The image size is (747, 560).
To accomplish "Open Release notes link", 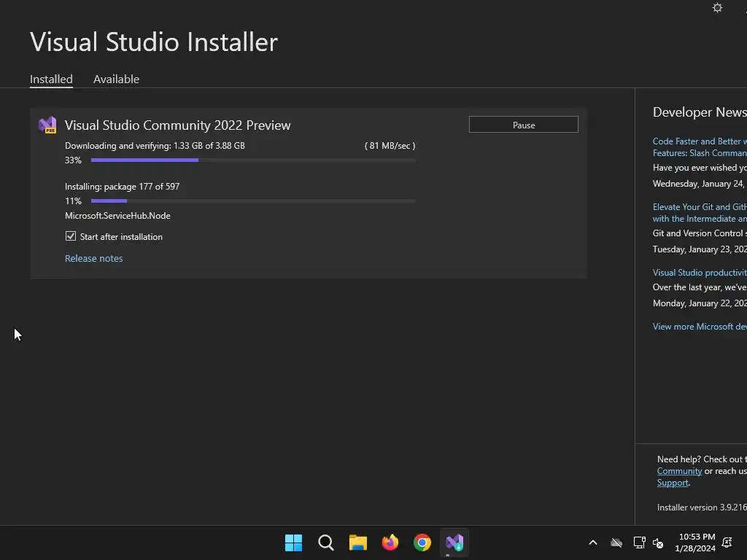I will click(94, 258).
